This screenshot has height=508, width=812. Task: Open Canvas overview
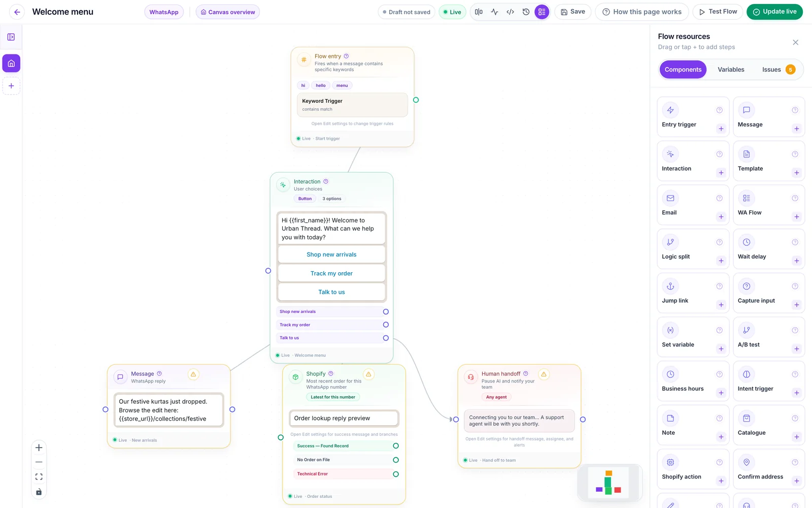click(x=228, y=12)
